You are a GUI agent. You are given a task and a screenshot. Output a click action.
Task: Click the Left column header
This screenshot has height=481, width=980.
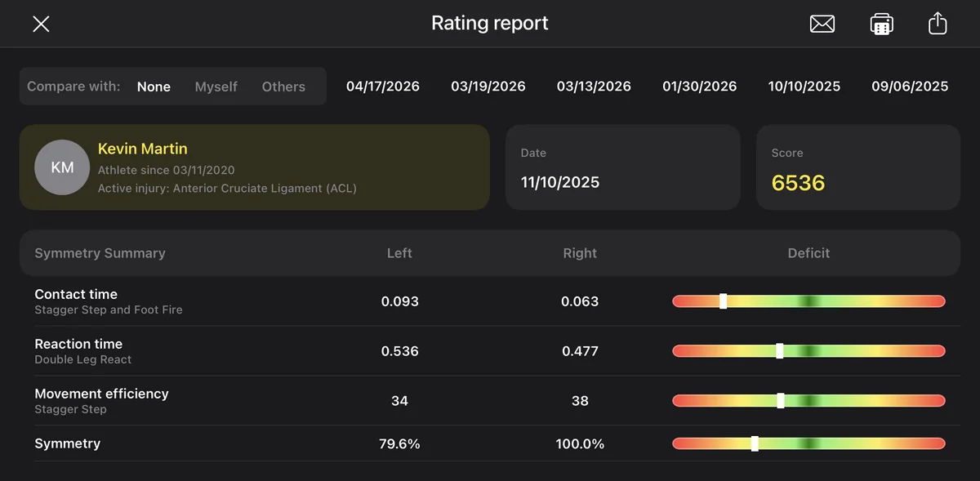tap(399, 253)
